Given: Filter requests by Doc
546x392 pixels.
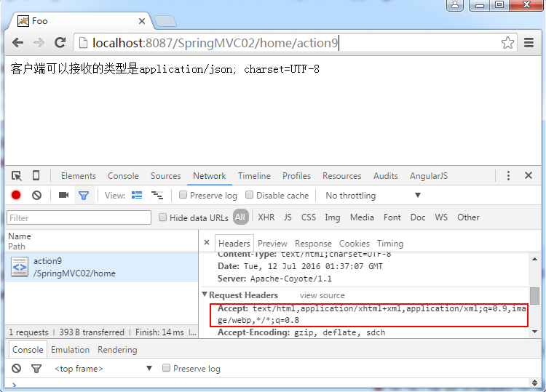Looking at the screenshot, I should point(418,217).
